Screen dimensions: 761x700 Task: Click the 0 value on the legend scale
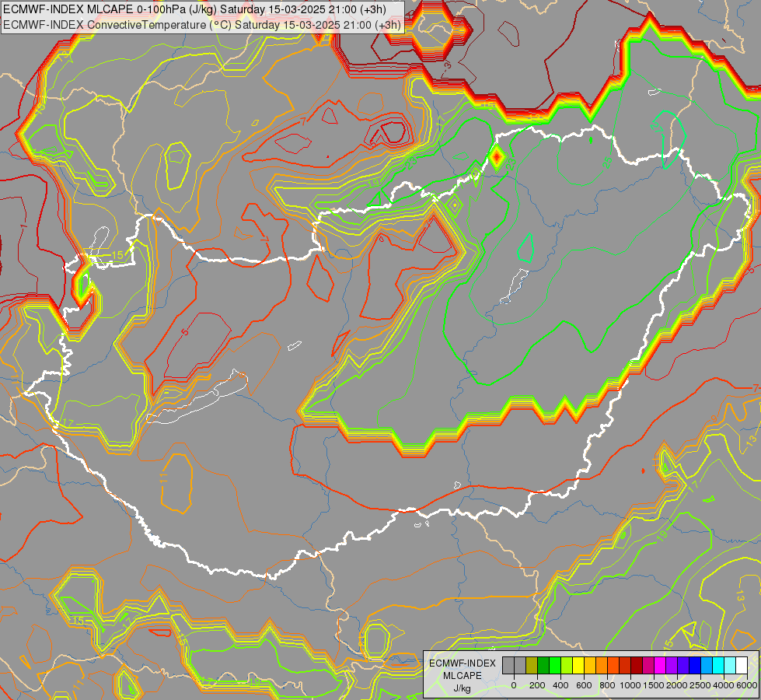pos(514,685)
